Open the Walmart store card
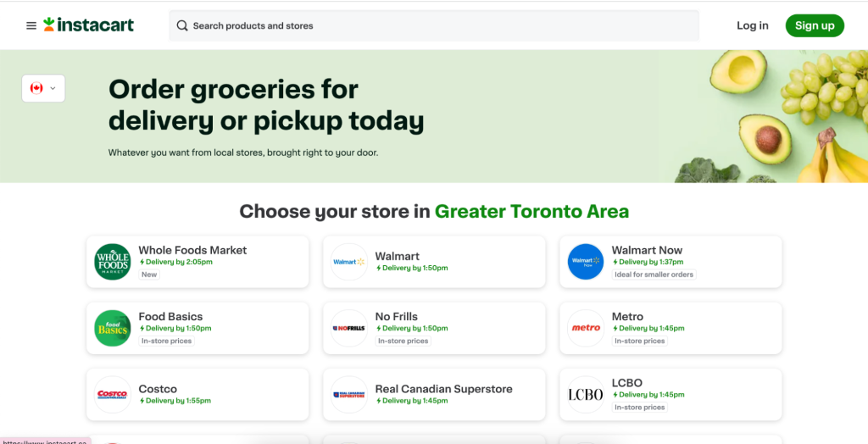This screenshot has width=868, height=444. tap(434, 262)
